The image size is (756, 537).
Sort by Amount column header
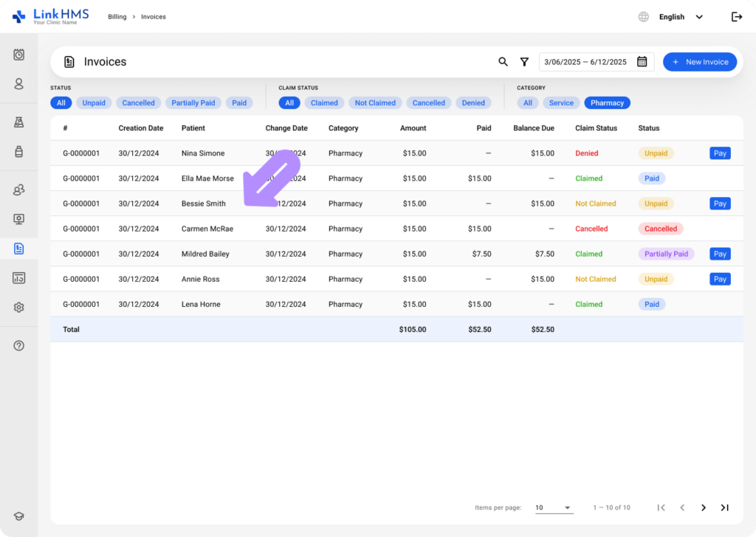click(x=413, y=128)
